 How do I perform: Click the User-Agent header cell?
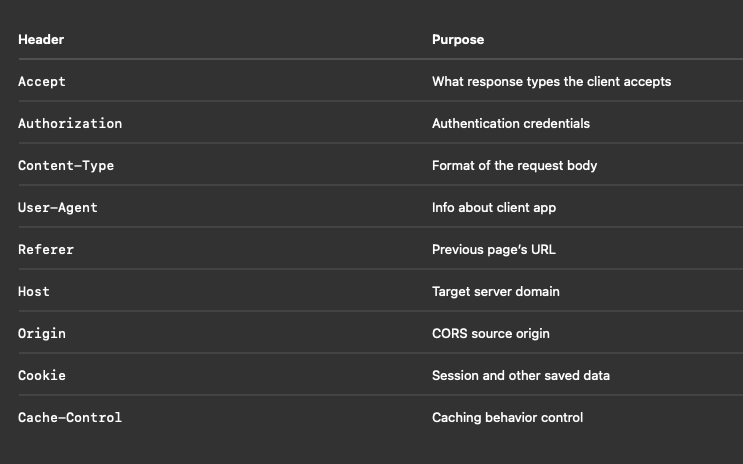pyautogui.click(x=58, y=207)
